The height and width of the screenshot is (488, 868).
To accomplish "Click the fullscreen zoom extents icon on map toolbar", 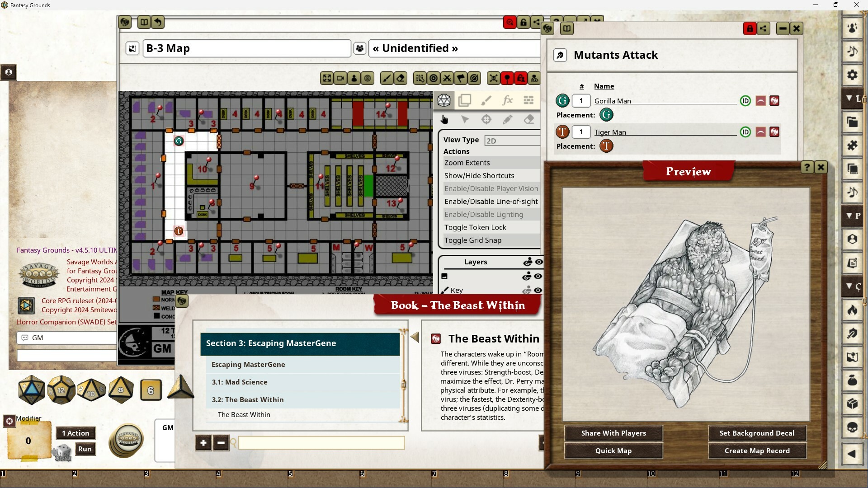I will (x=326, y=78).
